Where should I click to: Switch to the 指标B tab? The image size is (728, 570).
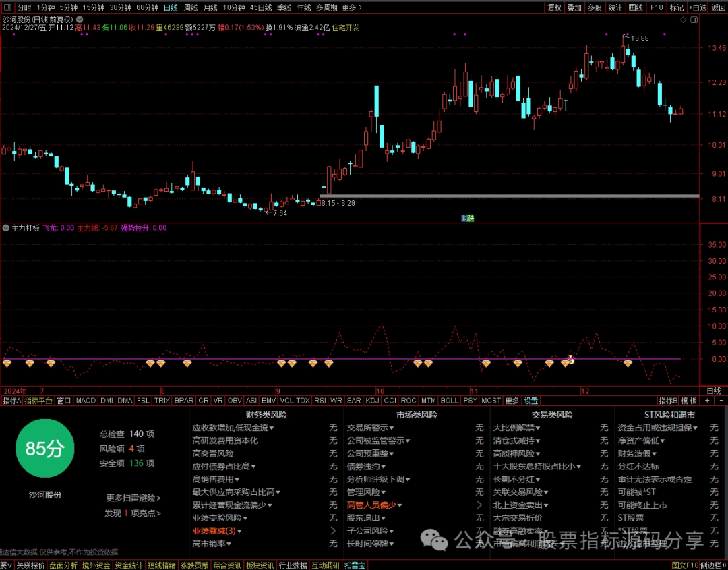668,401
